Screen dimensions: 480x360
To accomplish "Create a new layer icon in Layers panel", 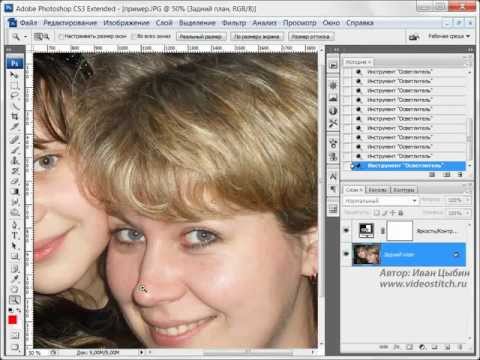I will [x=447, y=347].
